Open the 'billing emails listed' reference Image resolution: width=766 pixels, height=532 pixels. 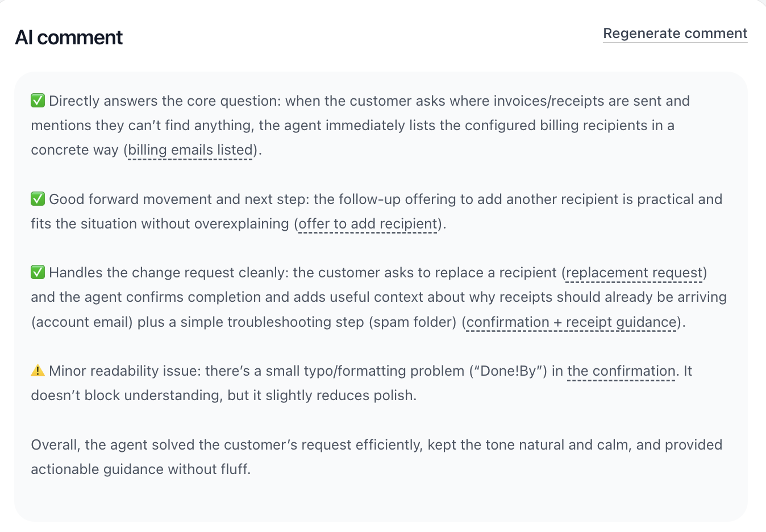click(x=190, y=150)
